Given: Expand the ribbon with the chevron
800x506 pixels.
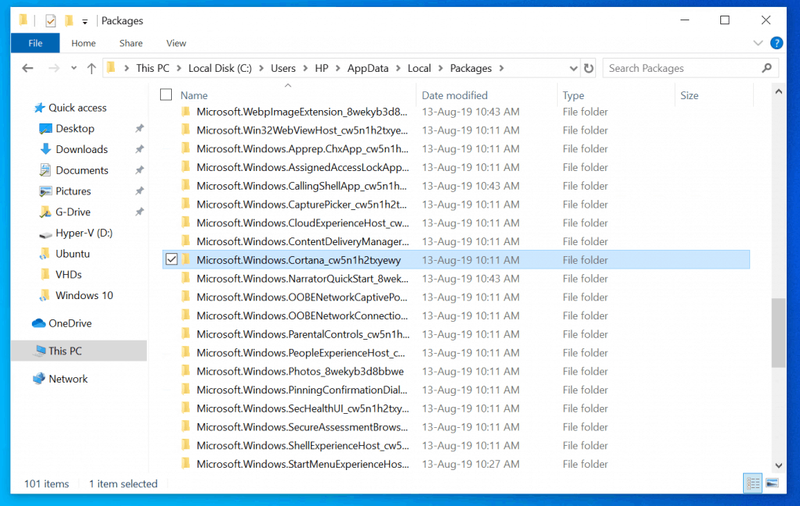Looking at the screenshot, I should [x=758, y=43].
